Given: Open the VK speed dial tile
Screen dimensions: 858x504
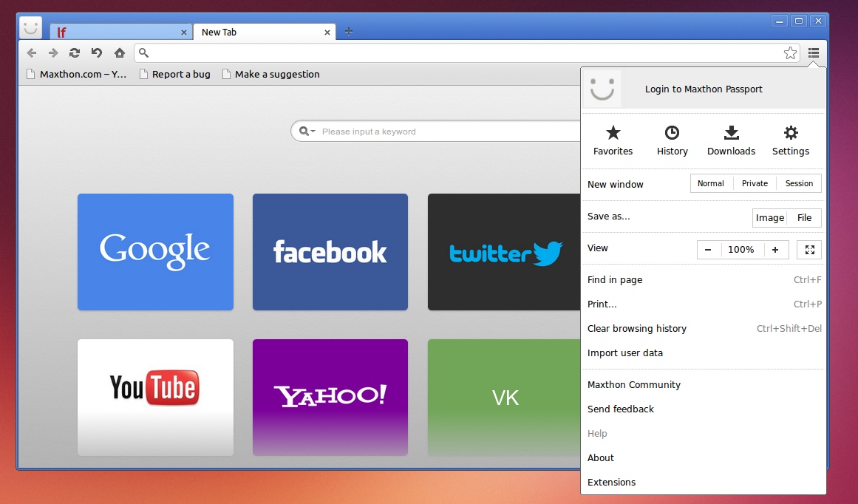Looking at the screenshot, I should (x=504, y=398).
